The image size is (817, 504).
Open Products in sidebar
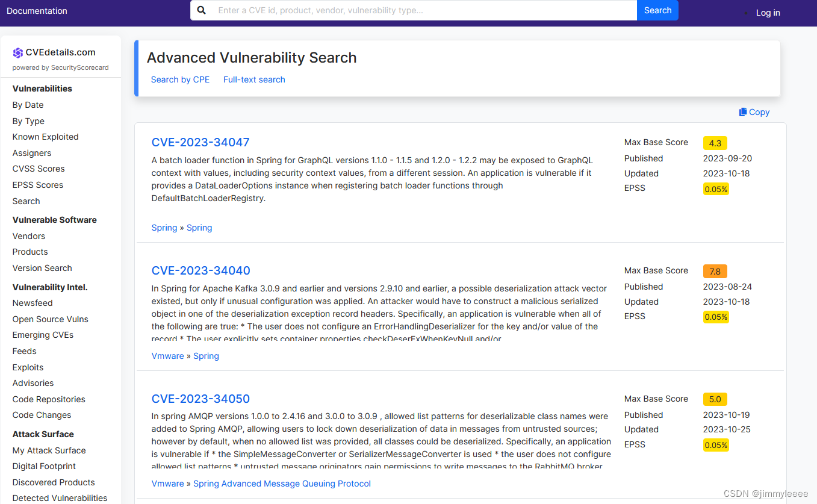click(x=30, y=252)
